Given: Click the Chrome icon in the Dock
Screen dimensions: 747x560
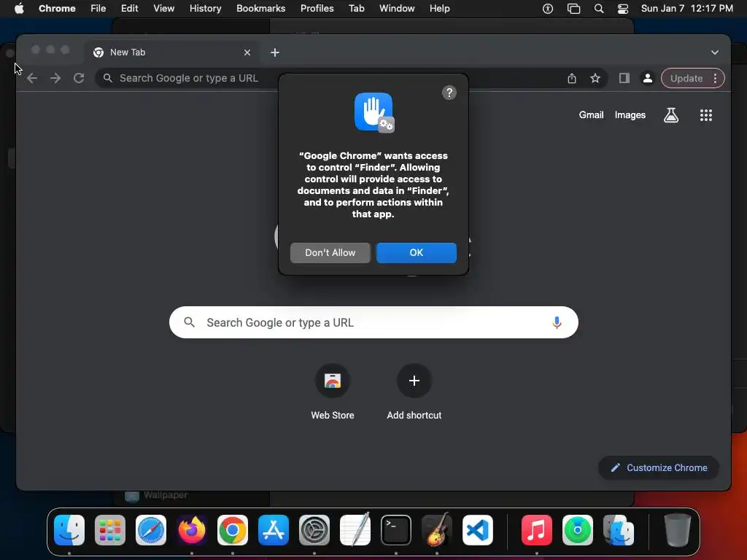Looking at the screenshot, I should click(233, 530).
